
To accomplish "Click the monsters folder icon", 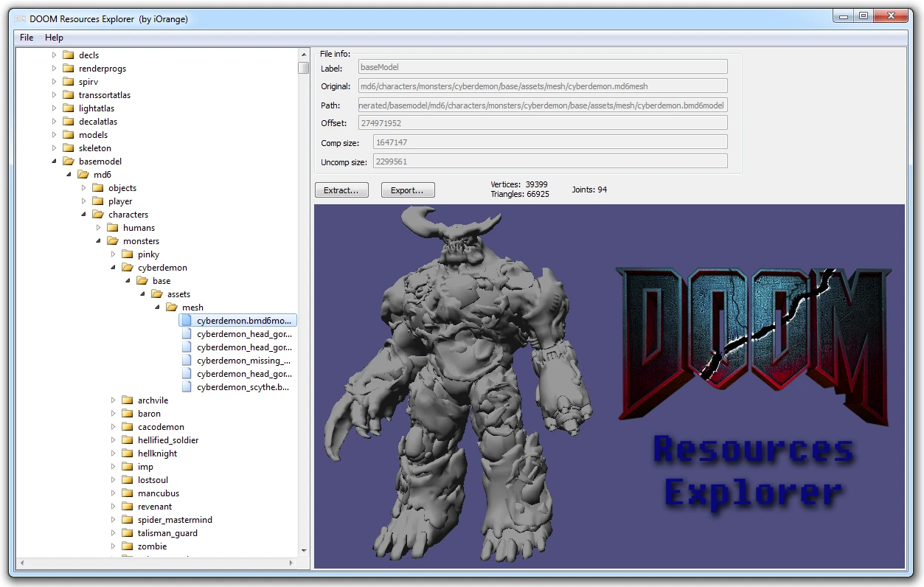I will pyautogui.click(x=112, y=240).
